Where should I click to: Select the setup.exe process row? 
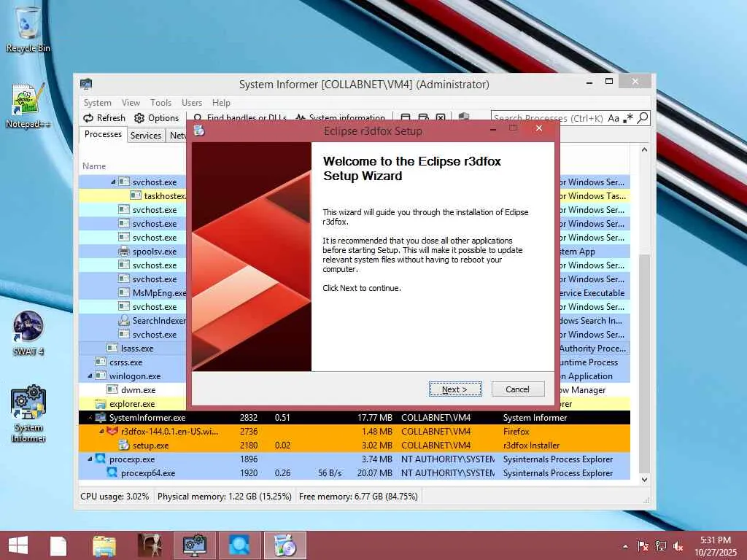click(x=354, y=446)
